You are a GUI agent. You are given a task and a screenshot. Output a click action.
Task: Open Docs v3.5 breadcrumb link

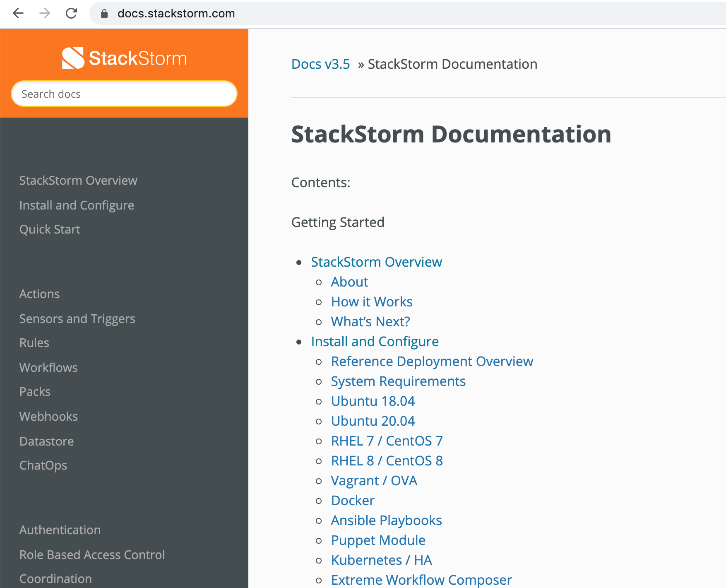point(321,64)
